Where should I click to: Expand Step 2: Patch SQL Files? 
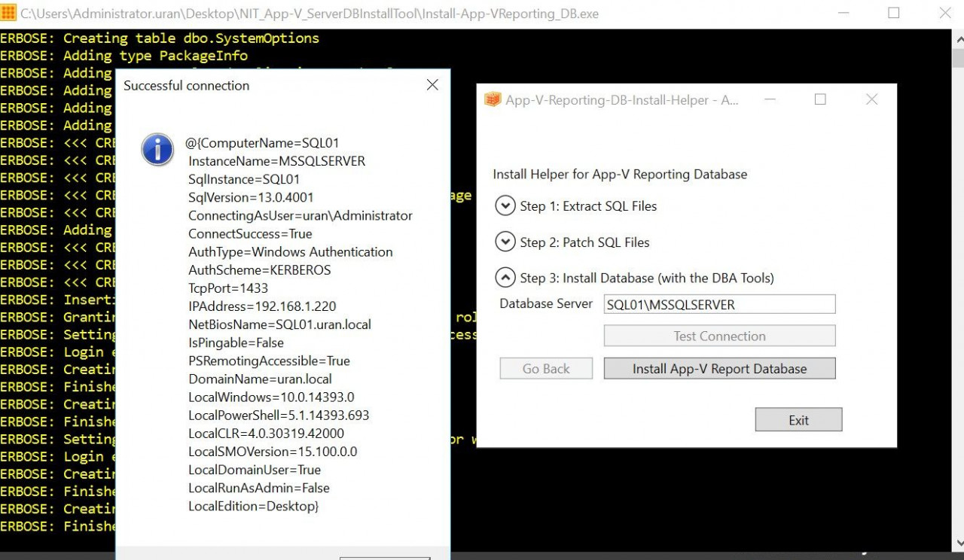505,242
